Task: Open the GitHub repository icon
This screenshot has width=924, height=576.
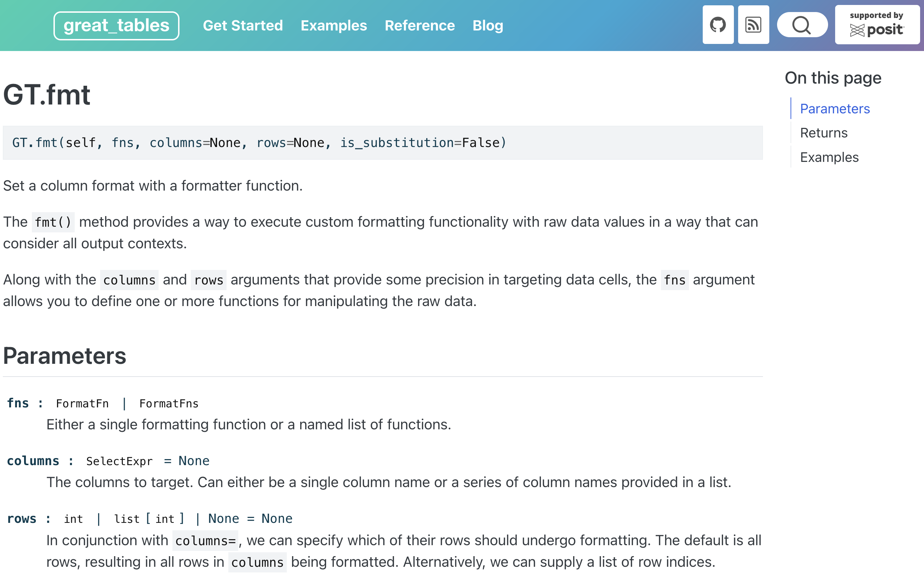Action: (x=718, y=25)
